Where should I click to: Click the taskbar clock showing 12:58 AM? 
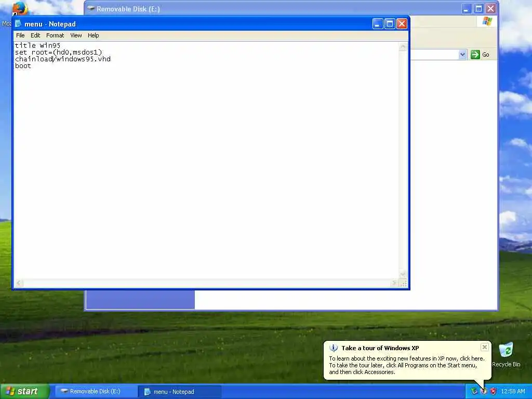click(x=513, y=392)
